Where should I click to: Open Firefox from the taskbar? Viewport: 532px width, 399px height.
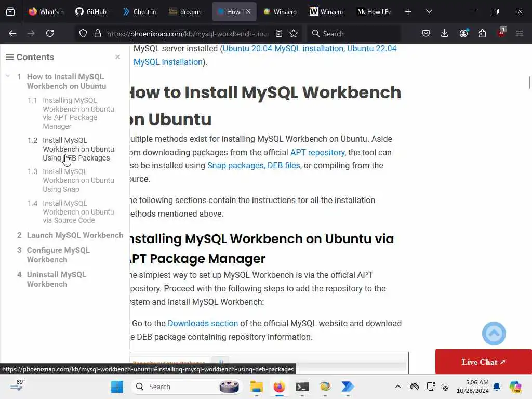tap(279, 387)
